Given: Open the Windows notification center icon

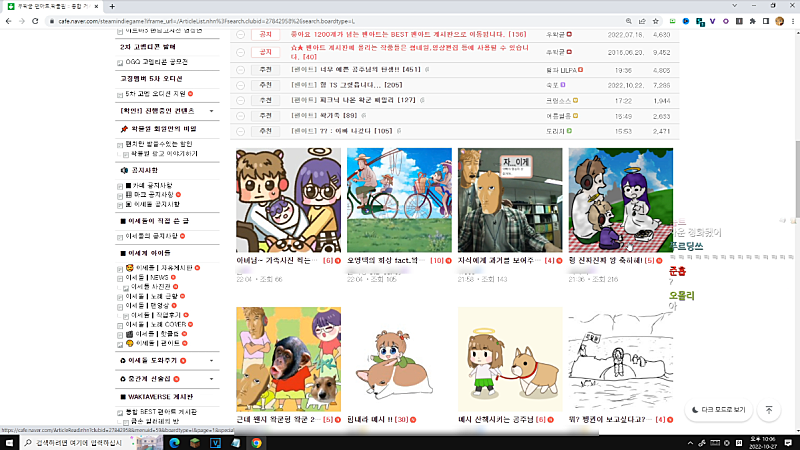Looking at the screenshot, I should (x=788, y=443).
